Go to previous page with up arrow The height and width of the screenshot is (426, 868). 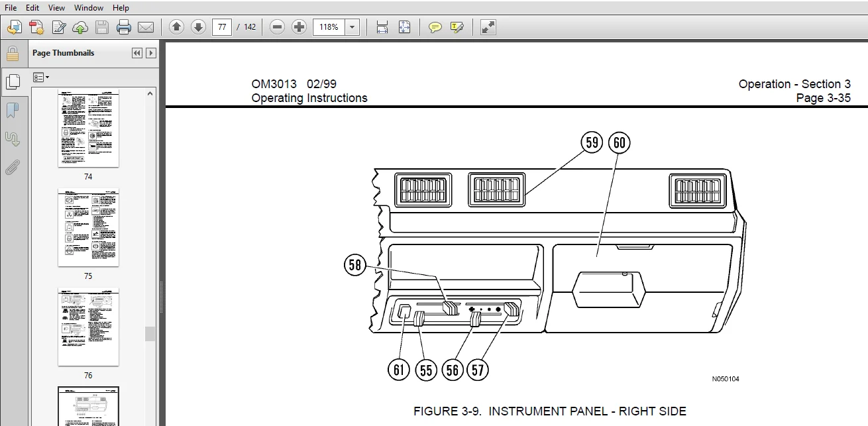[x=176, y=27]
